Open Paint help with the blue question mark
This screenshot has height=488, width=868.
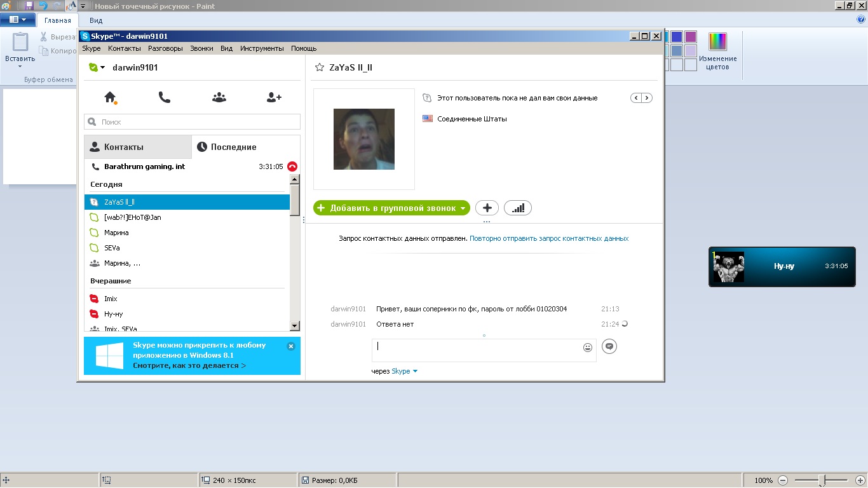pos(862,20)
